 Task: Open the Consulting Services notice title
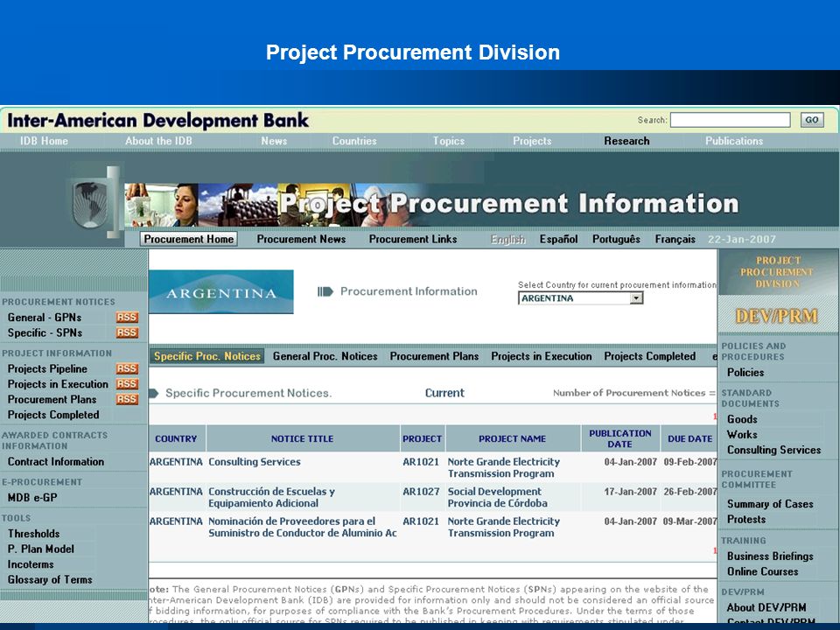(255, 462)
